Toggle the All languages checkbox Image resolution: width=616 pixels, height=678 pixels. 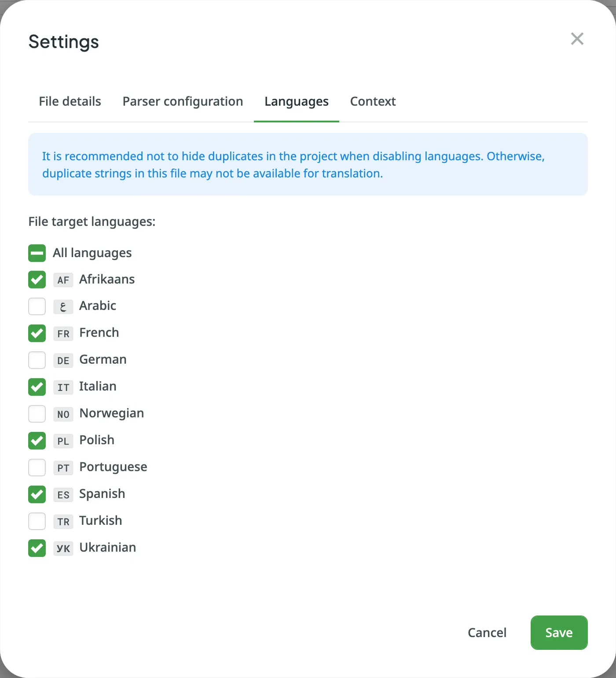[x=37, y=253]
